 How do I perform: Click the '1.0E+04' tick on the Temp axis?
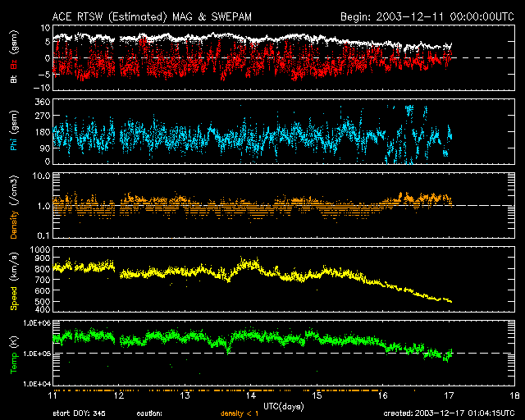37,384
